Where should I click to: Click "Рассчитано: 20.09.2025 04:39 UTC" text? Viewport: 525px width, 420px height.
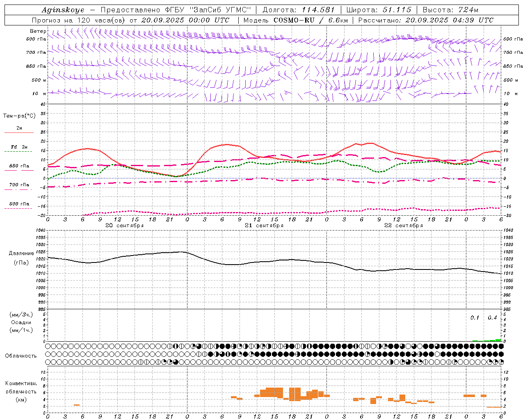426,20
